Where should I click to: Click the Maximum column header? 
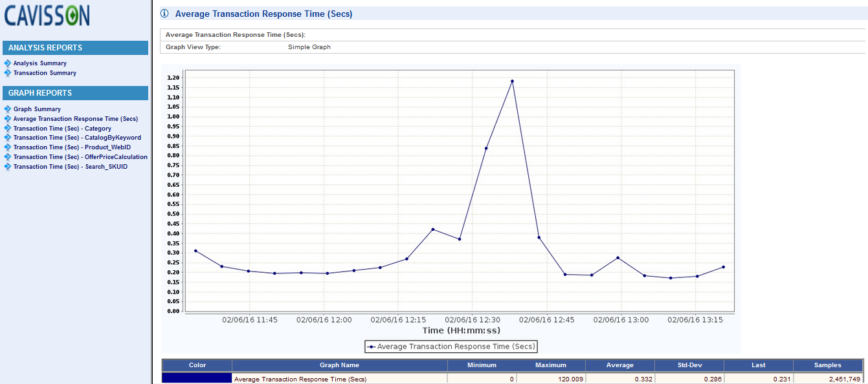tap(551, 365)
